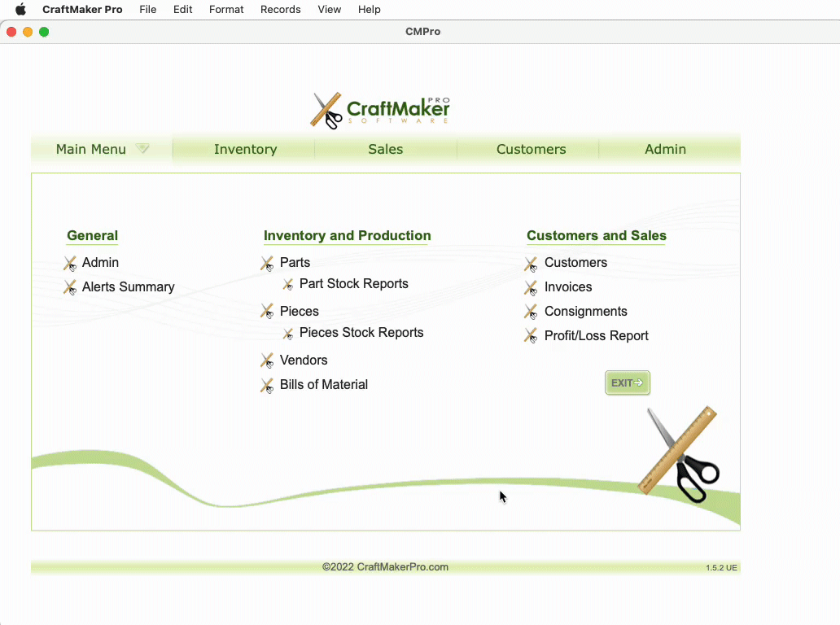840x625 pixels.
Task: Click the scissors icon beside Profit/Loss Report
Action: [531, 336]
